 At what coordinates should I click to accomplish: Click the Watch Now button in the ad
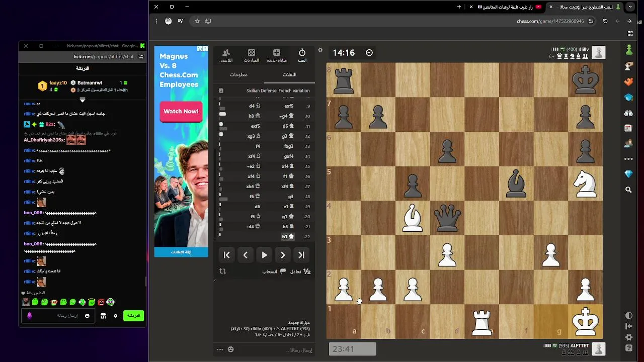181,111
